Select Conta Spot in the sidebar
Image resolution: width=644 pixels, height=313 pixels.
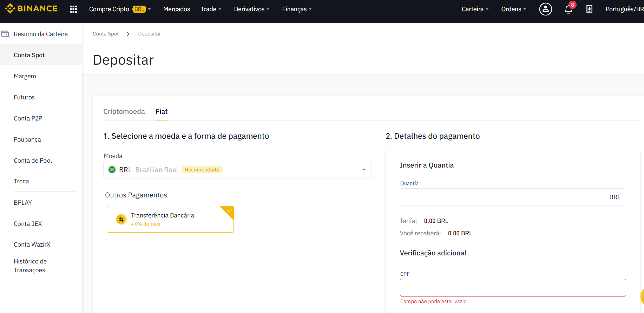pyautogui.click(x=41, y=55)
